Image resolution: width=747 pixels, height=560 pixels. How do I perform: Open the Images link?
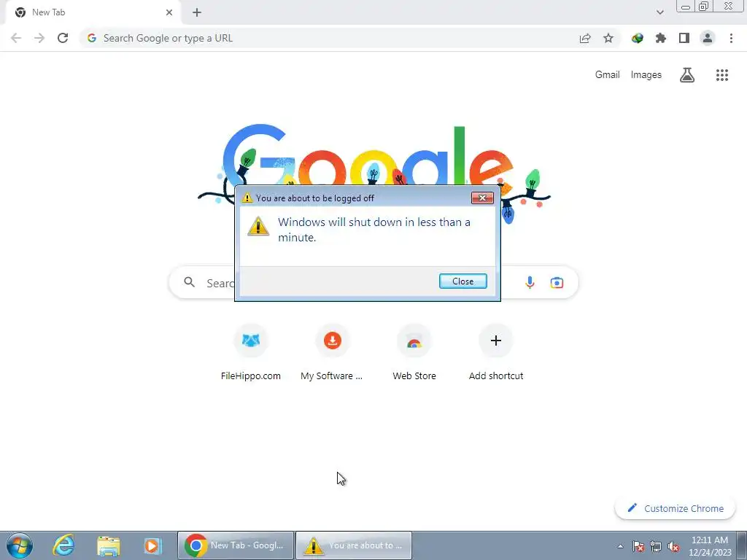click(646, 75)
